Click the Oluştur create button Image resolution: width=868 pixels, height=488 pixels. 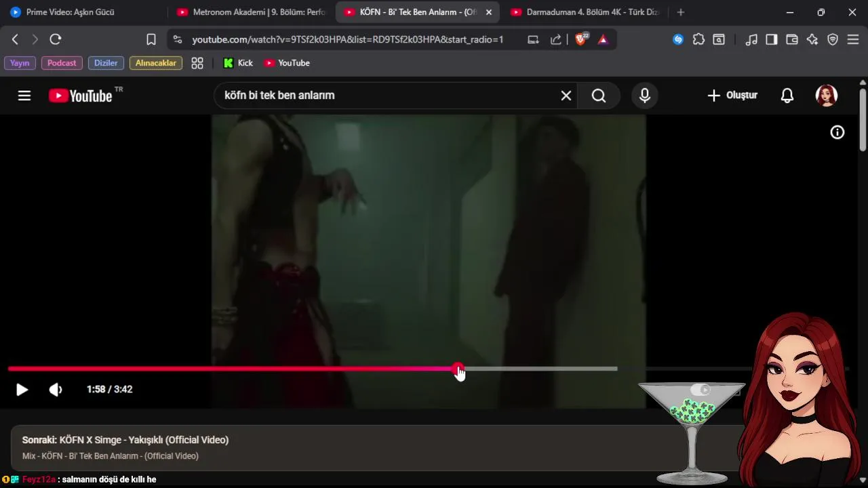[x=732, y=96]
